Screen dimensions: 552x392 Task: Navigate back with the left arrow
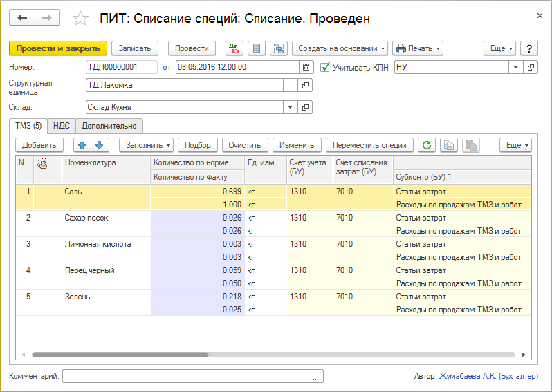click(x=22, y=18)
